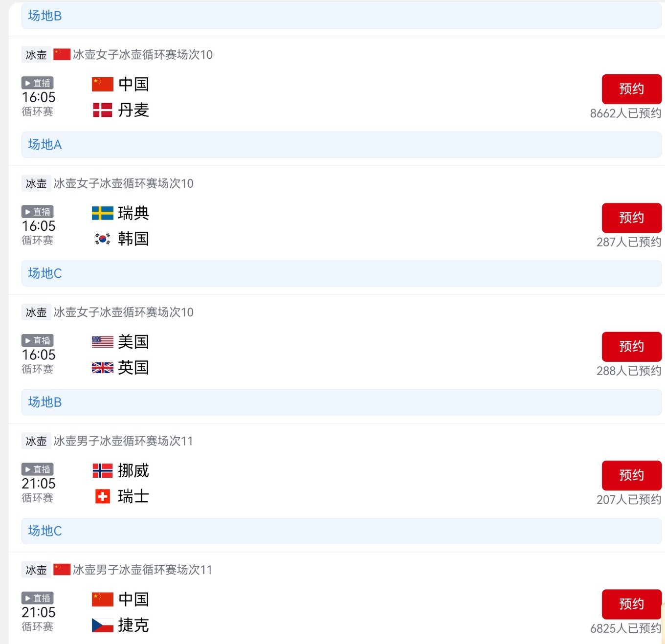Viewport: 665px width, 644px height.
Task: Open the 直播 badge for 挪威 vs 瑞士
Action: pyautogui.click(x=38, y=469)
